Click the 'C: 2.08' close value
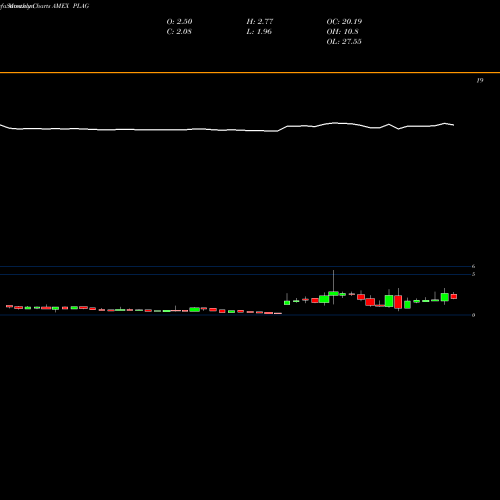This screenshot has width=500, height=500. pos(179,32)
